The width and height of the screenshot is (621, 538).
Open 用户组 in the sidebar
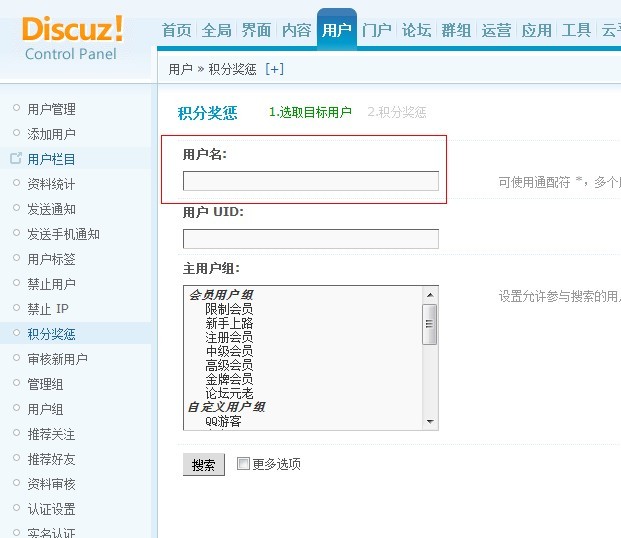(x=46, y=408)
